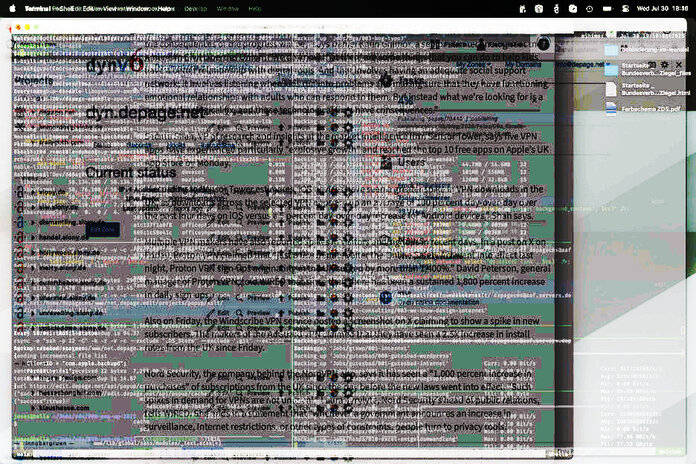Click the X icon next to the settings gear
Screen dimensions: 696x464
[679, 65]
